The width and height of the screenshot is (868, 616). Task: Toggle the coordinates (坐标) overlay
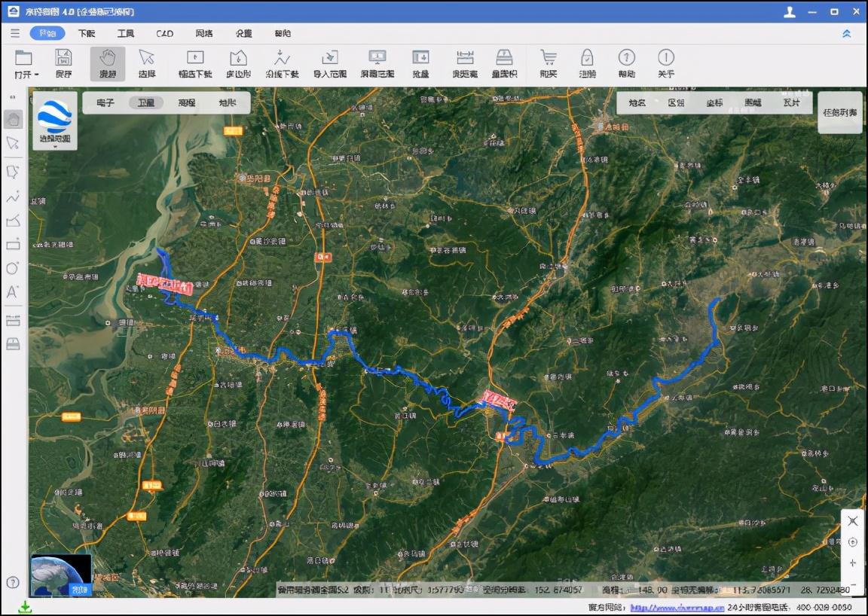[x=714, y=103]
